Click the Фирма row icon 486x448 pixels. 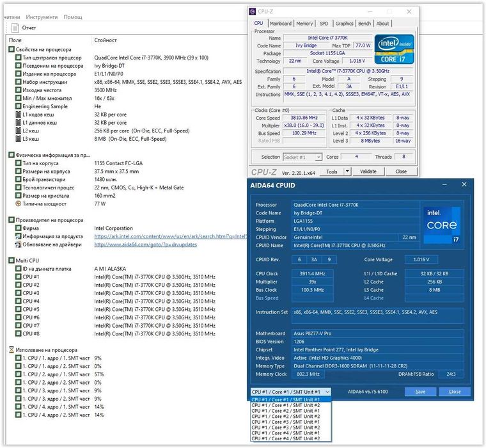(19, 228)
